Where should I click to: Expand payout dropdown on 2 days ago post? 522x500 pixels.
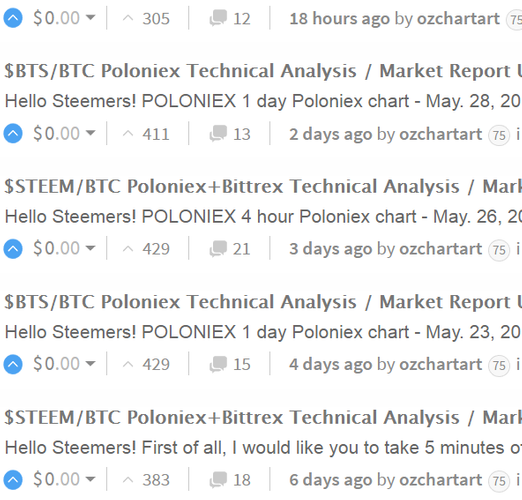tap(90, 133)
